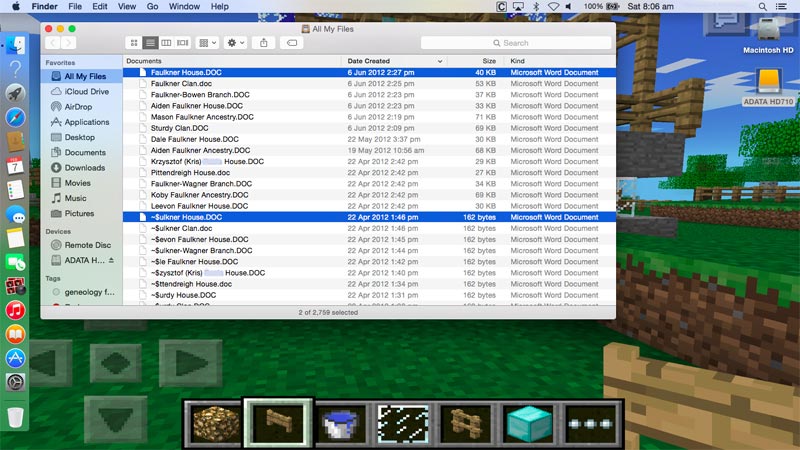Open AirDrop in sidebar
Viewport: 800px width, 450px height.
click(81, 107)
